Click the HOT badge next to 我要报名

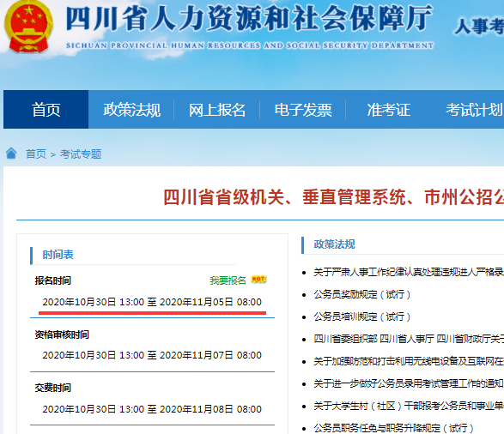pyautogui.click(x=258, y=280)
